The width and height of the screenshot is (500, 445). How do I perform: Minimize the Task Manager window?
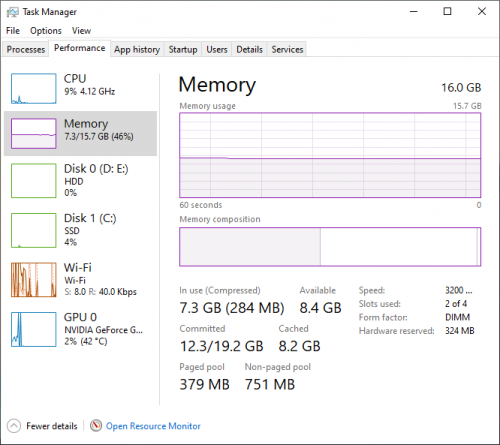pos(414,12)
